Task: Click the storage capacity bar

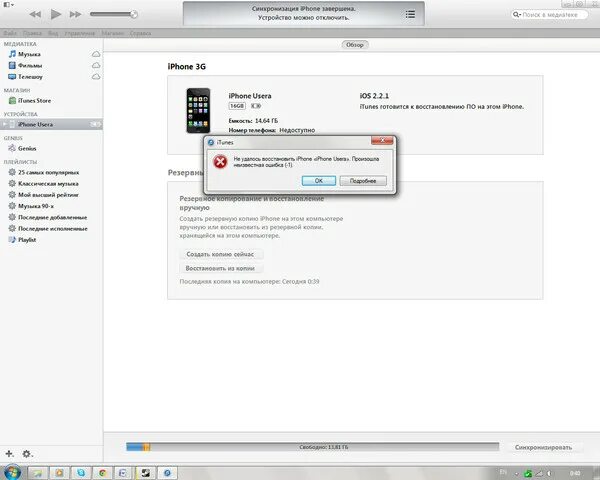Action: click(313, 447)
